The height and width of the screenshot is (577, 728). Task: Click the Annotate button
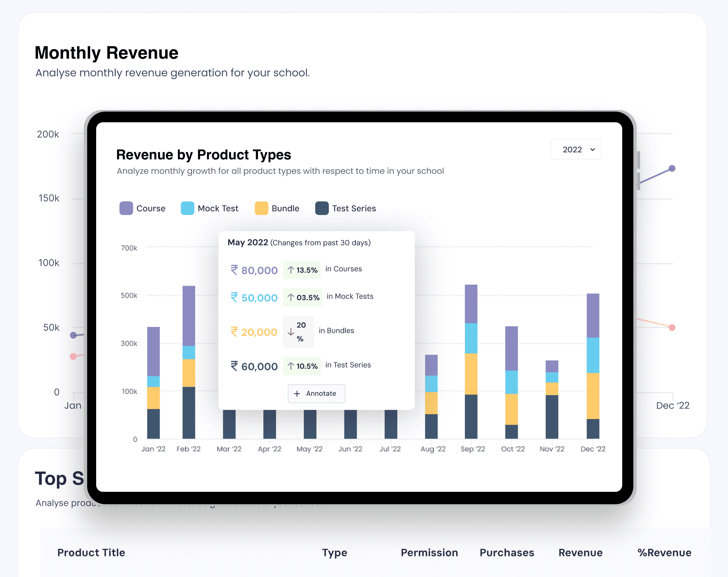click(x=316, y=393)
